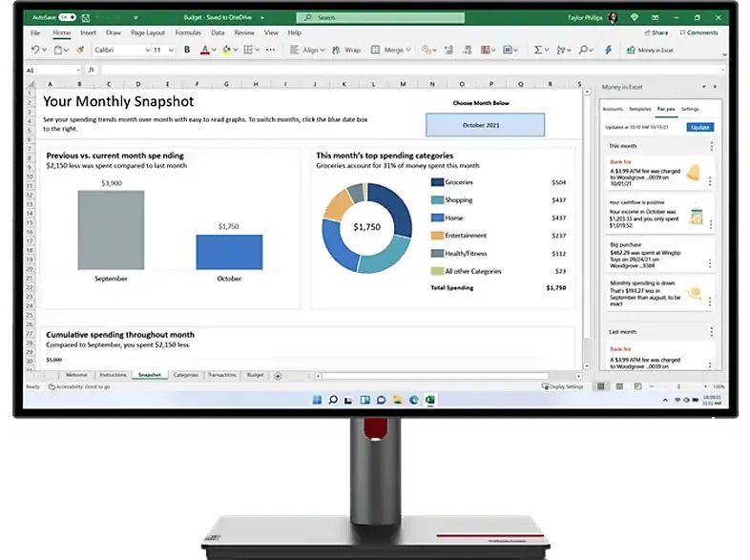Switch to the Data ribbon tab
Screen dimensions: 750x560
point(218,32)
